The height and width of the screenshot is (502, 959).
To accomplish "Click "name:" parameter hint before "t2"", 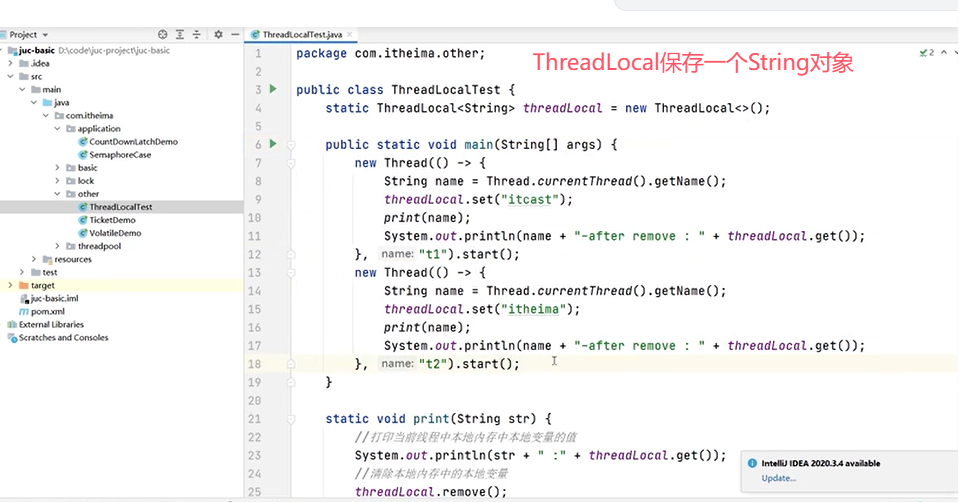I will click(397, 364).
